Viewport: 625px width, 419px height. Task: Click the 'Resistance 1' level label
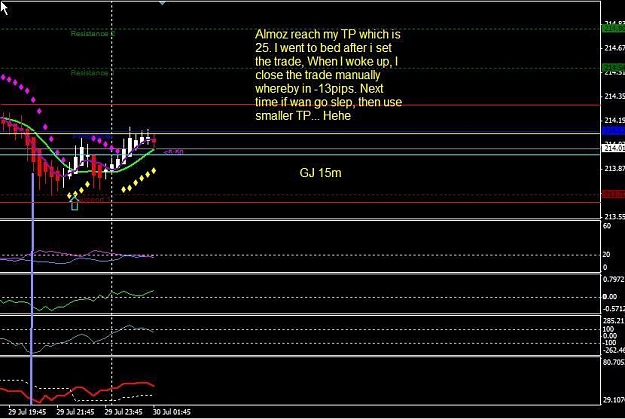pos(92,73)
